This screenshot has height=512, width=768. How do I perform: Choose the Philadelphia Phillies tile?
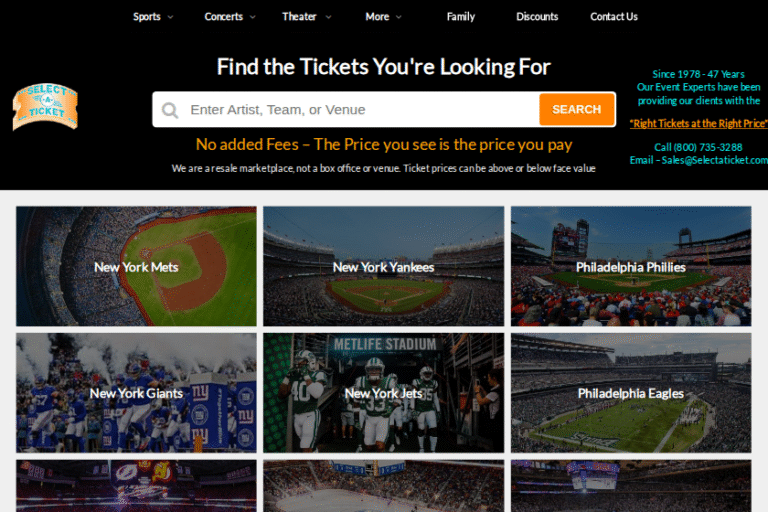[631, 267]
